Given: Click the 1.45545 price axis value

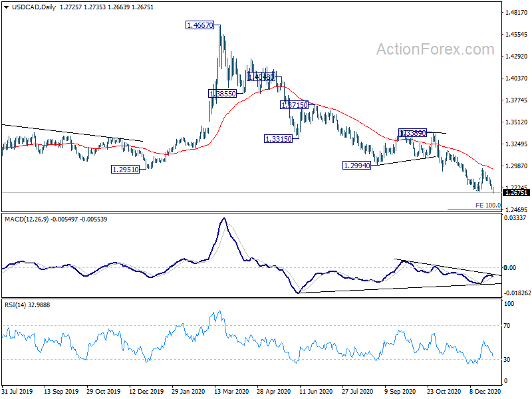Looking at the screenshot, I should pyautogui.click(x=516, y=35).
